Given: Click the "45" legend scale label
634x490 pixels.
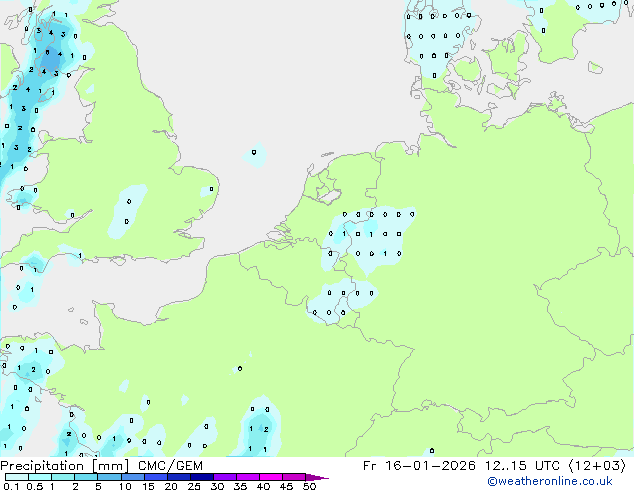Looking at the screenshot, I should pyautogui.click(x=286, y=486).
